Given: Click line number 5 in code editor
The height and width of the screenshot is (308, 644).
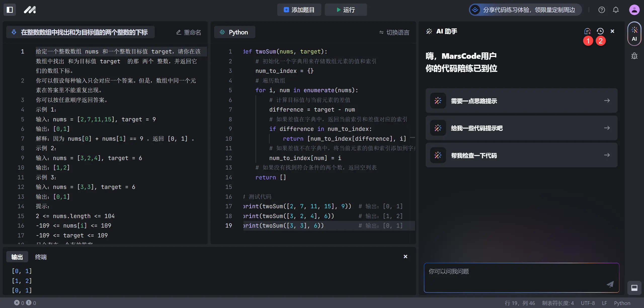Looking at the screenshot, I should point(230,90).
